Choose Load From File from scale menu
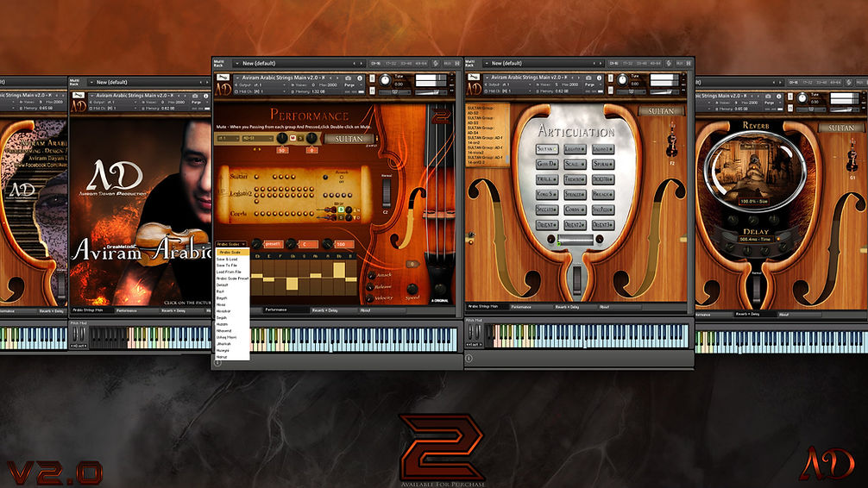The image size is (868, 488). coord(228,272)
